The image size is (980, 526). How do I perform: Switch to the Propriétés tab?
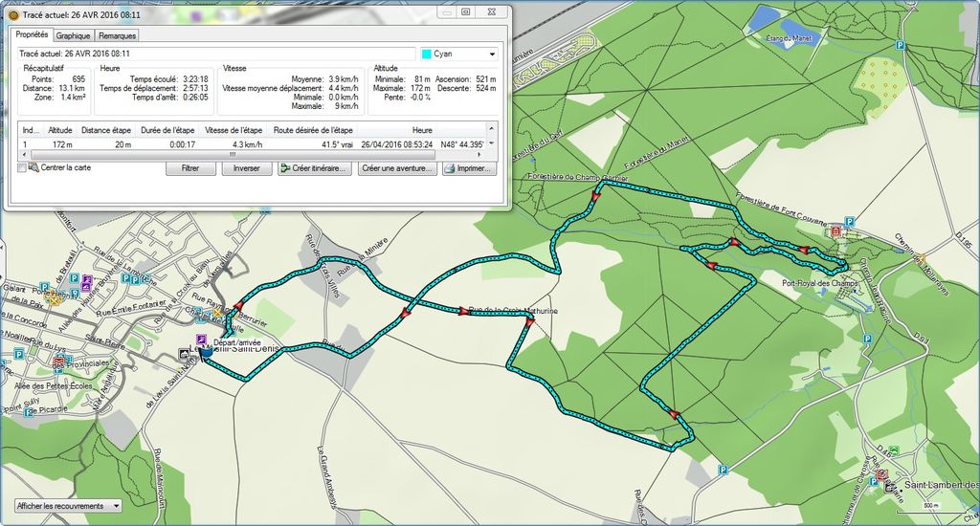pos(32,35)
